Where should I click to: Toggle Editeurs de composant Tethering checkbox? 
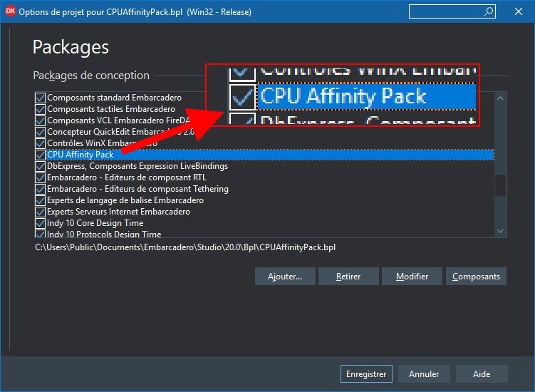[41, 189]
